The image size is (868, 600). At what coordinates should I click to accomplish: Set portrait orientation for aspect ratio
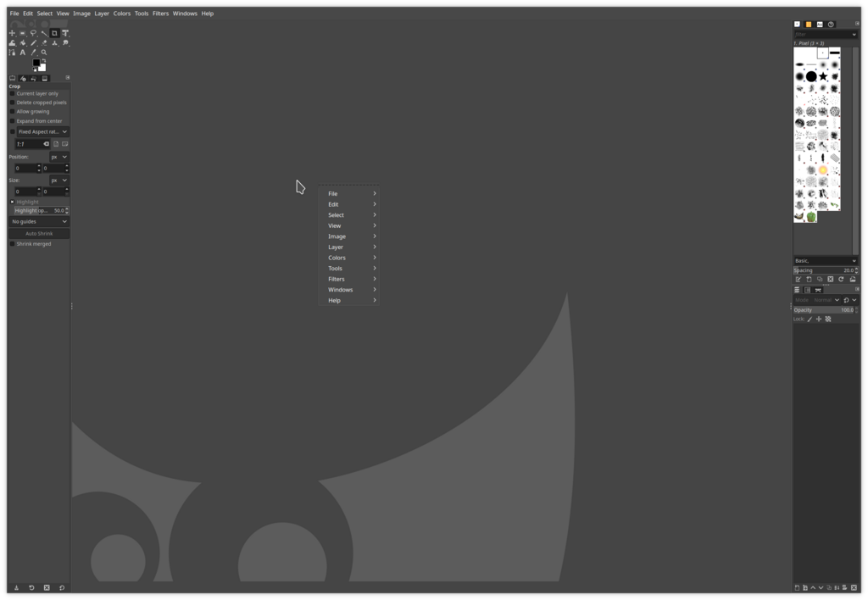pyautogui.click(x=56, y=144)
